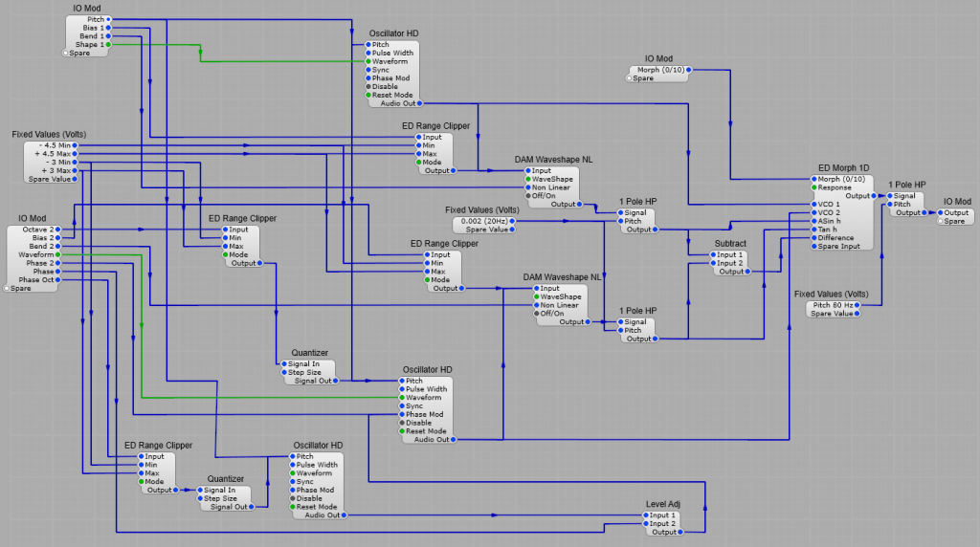This screenshot has width=980, height=547.
Task: Click the ED Morph 1D module header
Action: point(843,168)
